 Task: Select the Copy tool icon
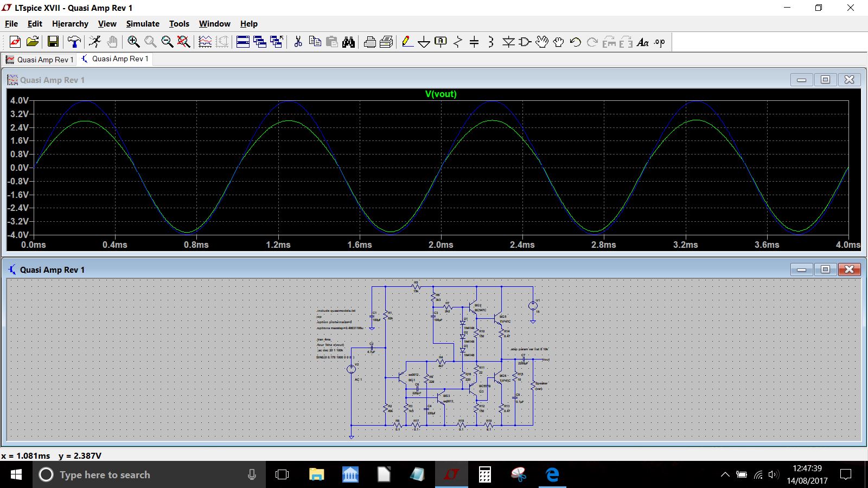[x=315, y=42]
